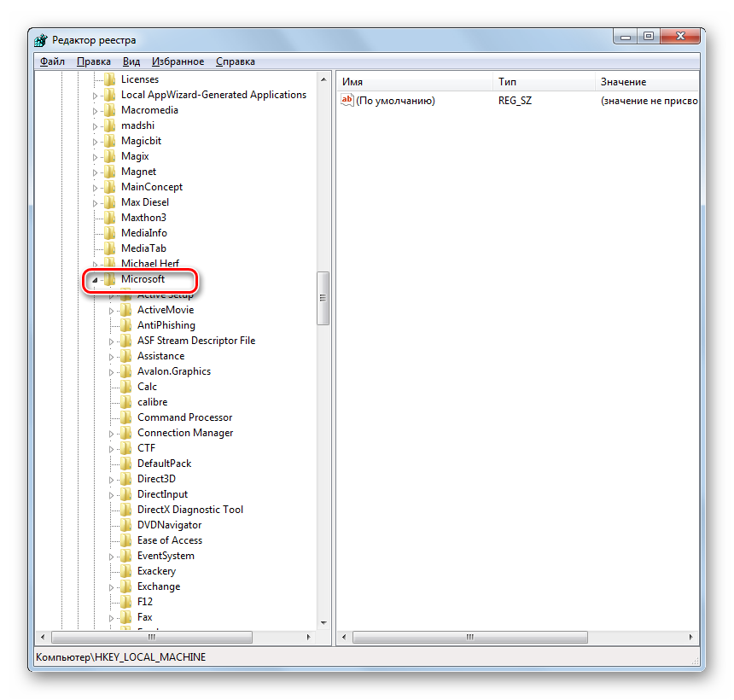Click the status bar registry path text
The image size is (734, 700).
[121, 657]
